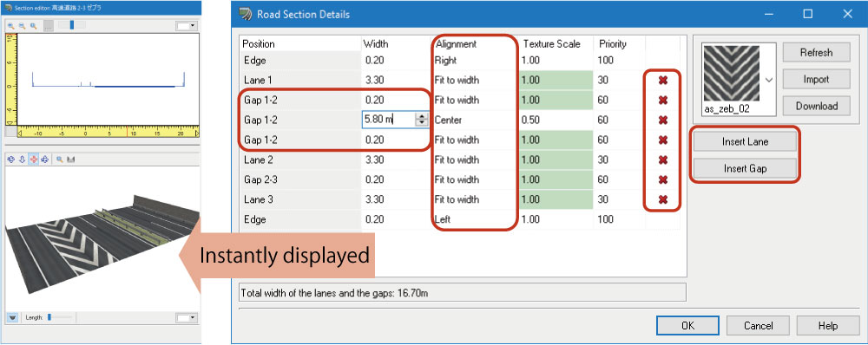868x345 pixels.
Task: Click the Texture Scale column header
Action: pyautogui.click(x=552, y=44)
